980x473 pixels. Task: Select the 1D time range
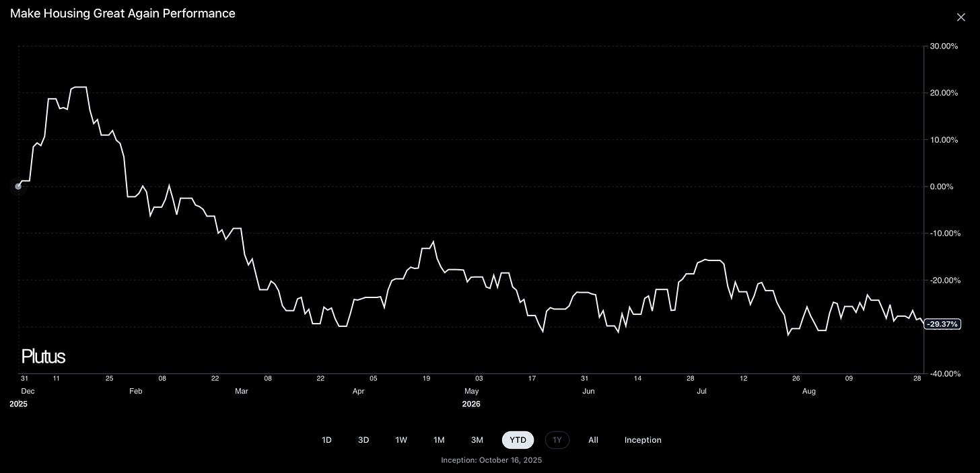(326, 440)
